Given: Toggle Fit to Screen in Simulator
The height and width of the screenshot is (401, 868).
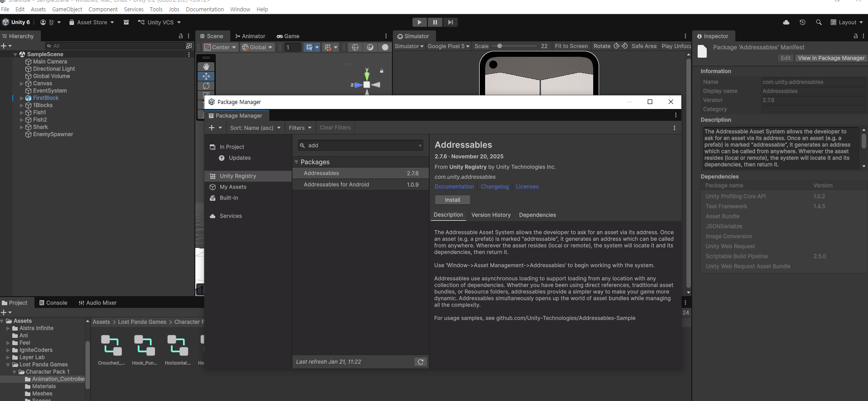Looking at the screenshot, I should pos(571,46).
